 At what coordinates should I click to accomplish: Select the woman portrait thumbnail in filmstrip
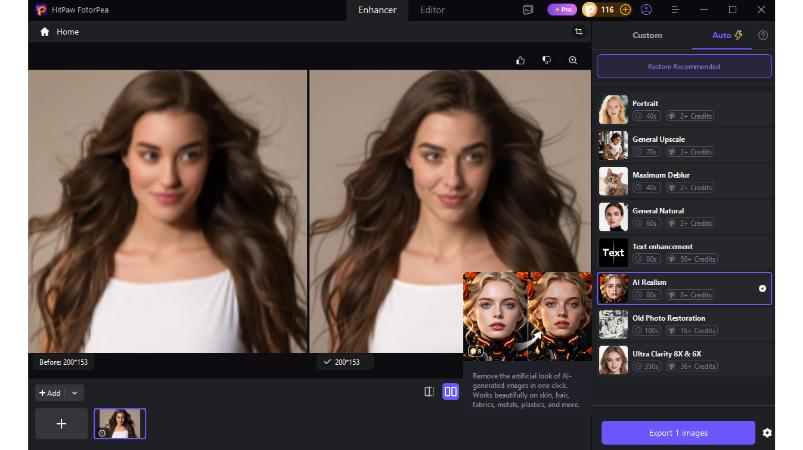coord(120,424)
